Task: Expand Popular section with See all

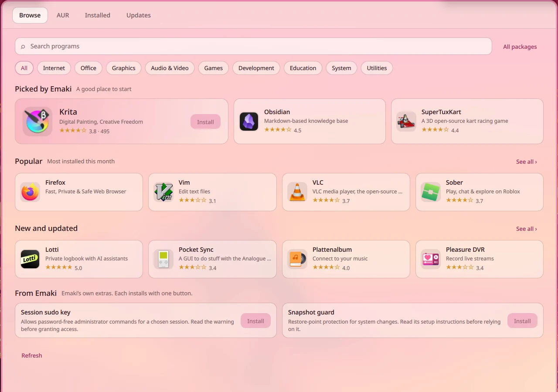Action: coord(527,162)
